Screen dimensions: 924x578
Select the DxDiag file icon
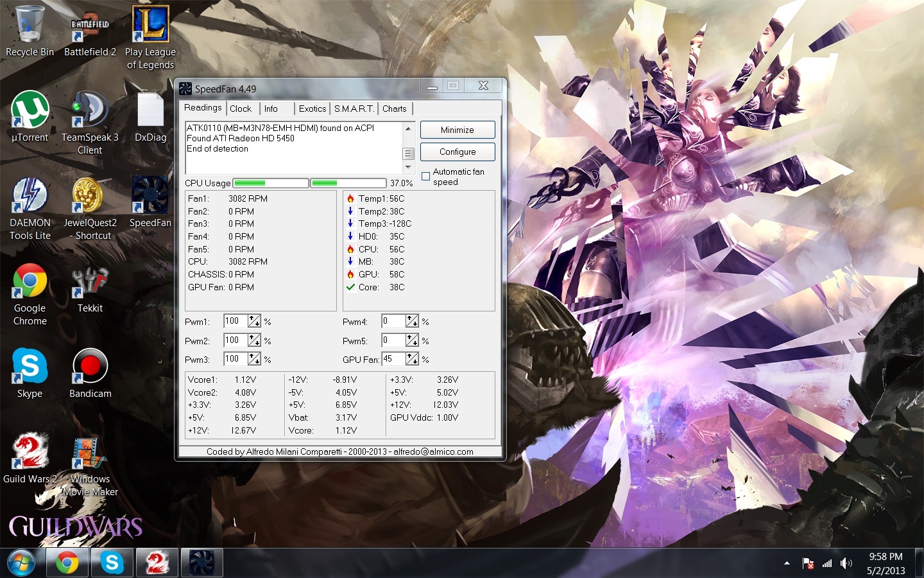[150, 117]
